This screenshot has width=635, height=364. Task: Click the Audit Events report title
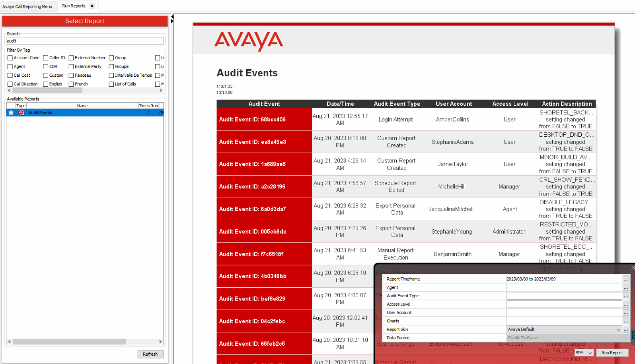pyautogui.click(x=247, y=73)
